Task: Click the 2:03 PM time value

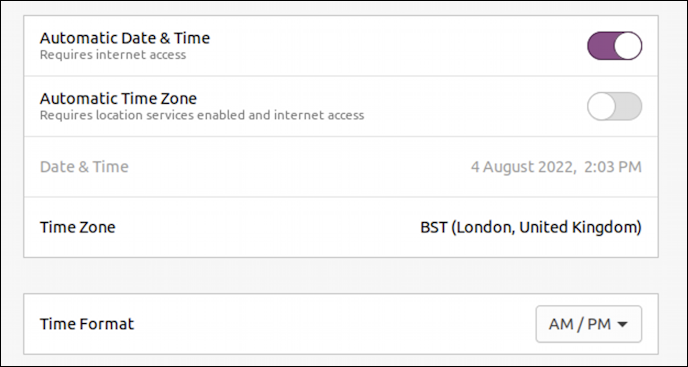Action: click(x=613, y=167)
